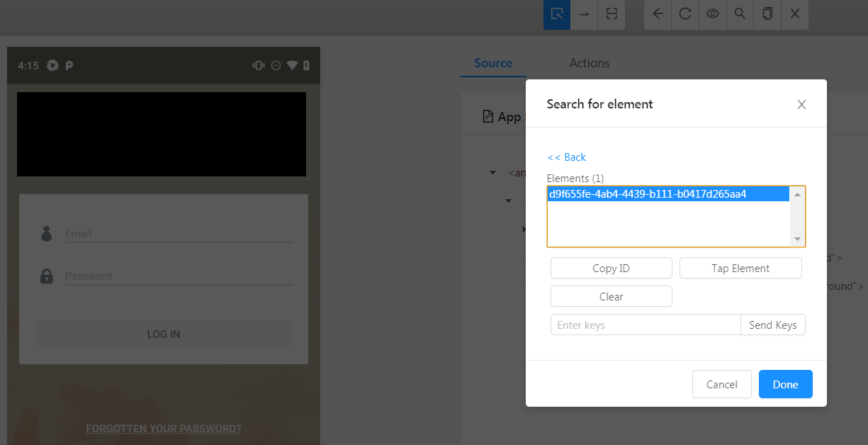Click the Wi-Fi icon in device status bar

[292, 65]
